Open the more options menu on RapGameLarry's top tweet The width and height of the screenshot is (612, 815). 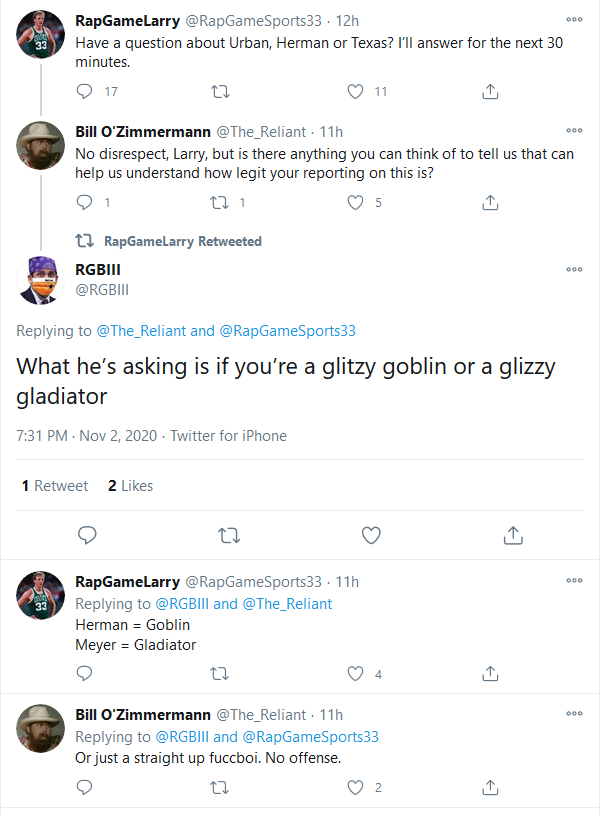[x=574, y=18]
